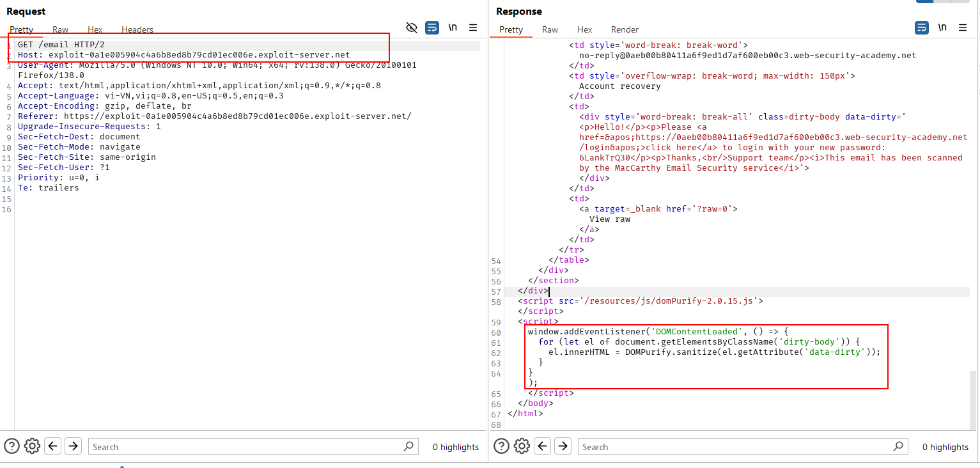980x468 pixels.
Task: Click the Response panel vertical scrollbar
Action: pos(974,400)
